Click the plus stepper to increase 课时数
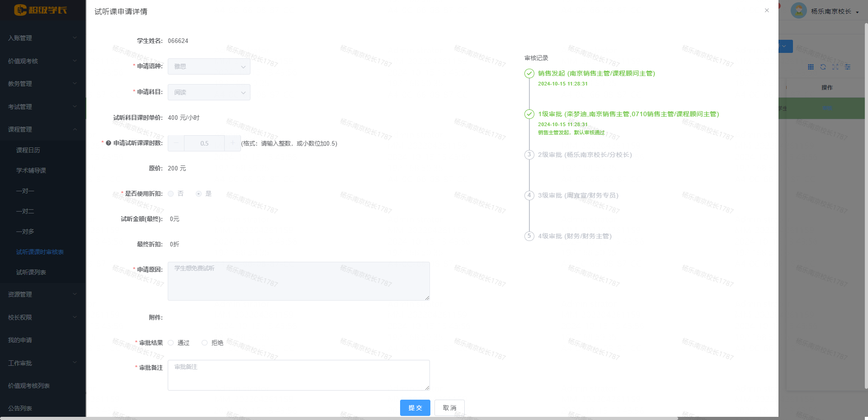Viewport: 868px width, 420px height. tap(232, 143)
